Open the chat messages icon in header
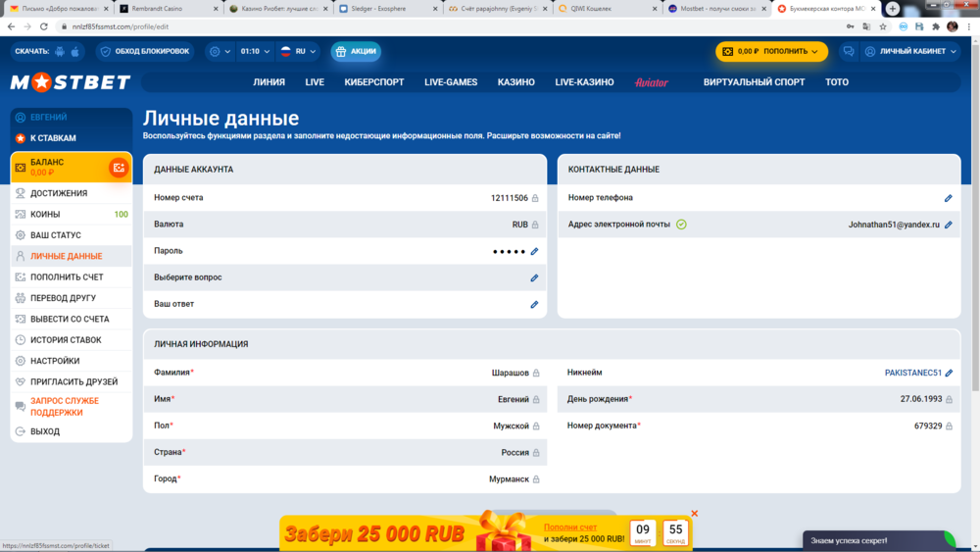980x552 pixels. [848, 51]
